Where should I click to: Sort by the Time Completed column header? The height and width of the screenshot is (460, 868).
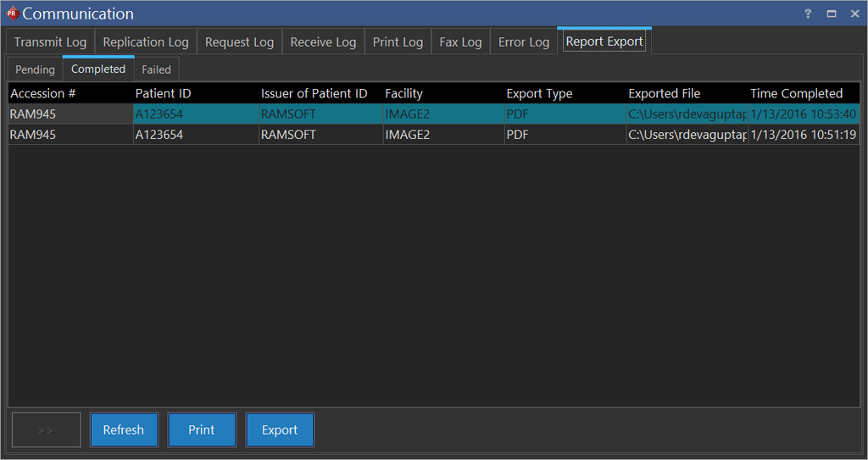(x=796, y=93)
